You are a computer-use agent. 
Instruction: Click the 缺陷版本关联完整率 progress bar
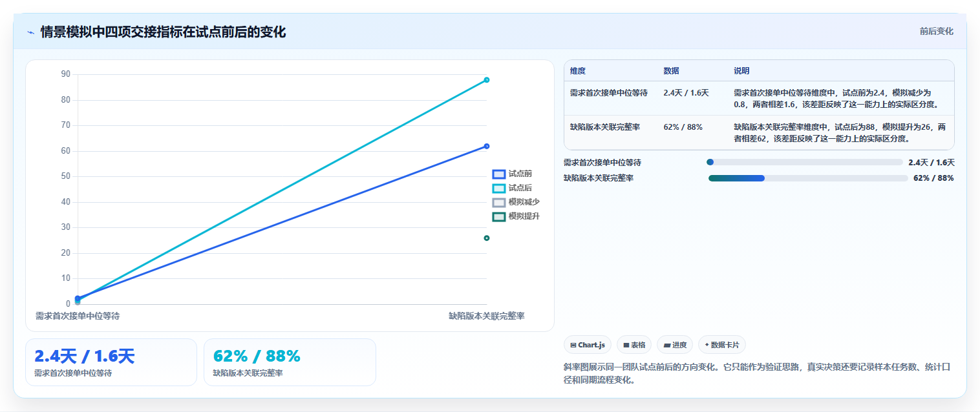coord(808,178)
